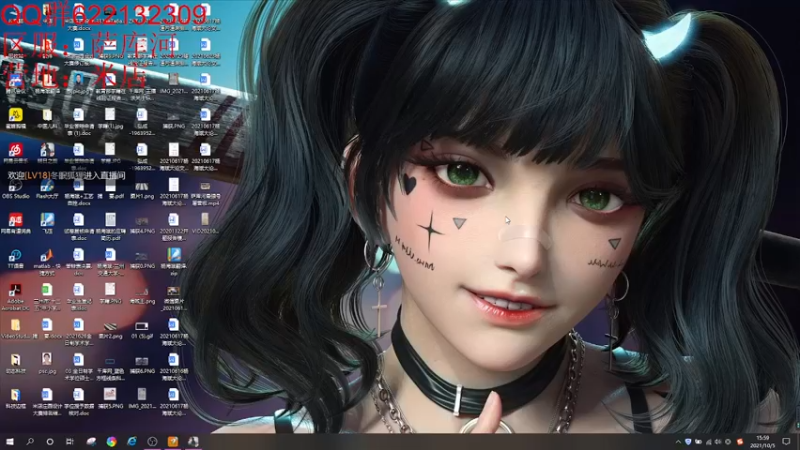Open the matlab desktop shortcut

click(47, 261)
